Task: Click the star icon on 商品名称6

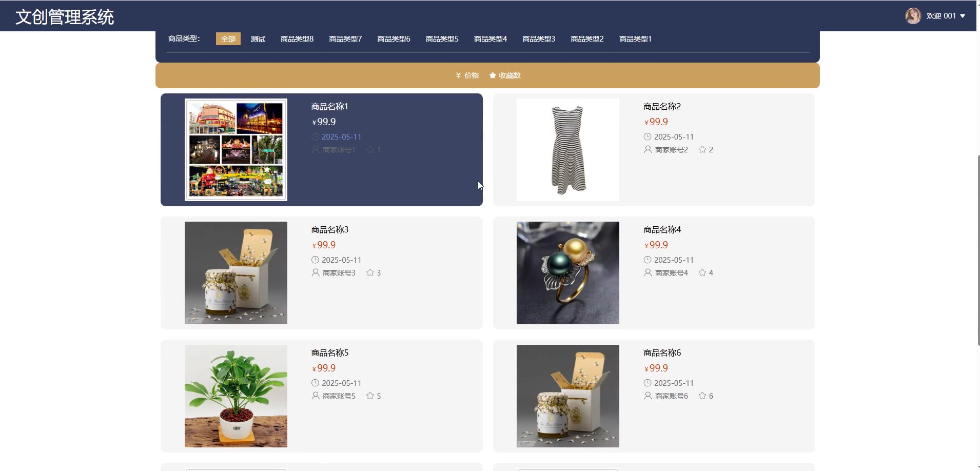Action: click(702, 396)
